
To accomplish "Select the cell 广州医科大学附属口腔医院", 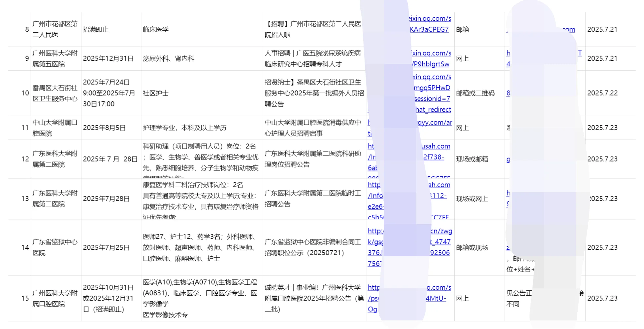I will 56,298.
